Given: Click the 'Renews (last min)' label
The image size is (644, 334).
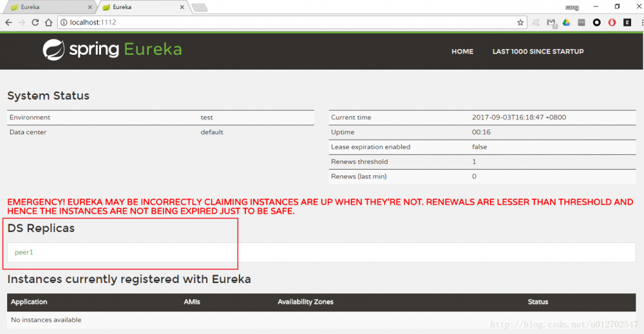Looking at the screenshot, I should (x=359, y=177).
